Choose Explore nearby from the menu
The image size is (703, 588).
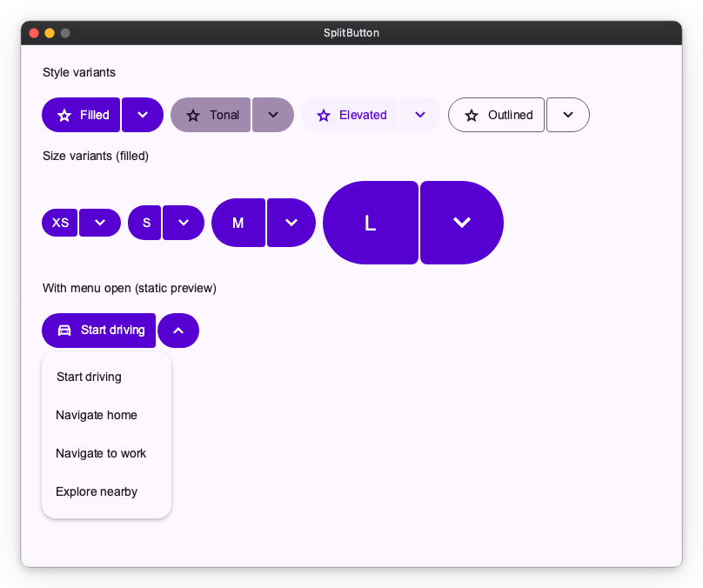click(x=107, y=491)
